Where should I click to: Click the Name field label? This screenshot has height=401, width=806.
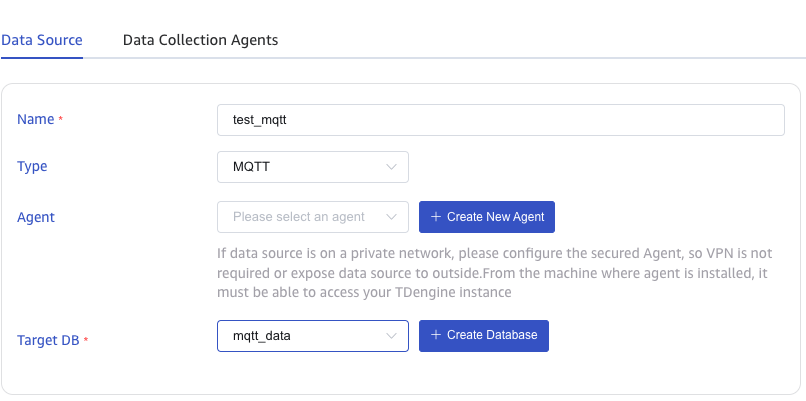coord(36,119)
